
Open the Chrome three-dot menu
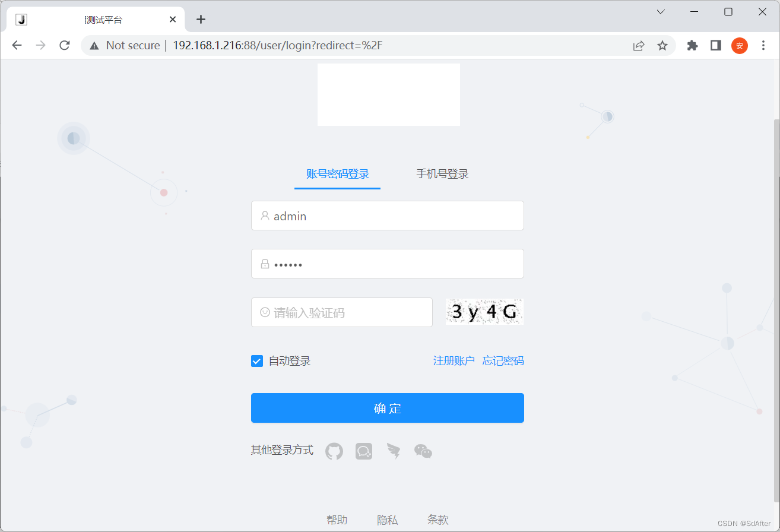point(763,45)
